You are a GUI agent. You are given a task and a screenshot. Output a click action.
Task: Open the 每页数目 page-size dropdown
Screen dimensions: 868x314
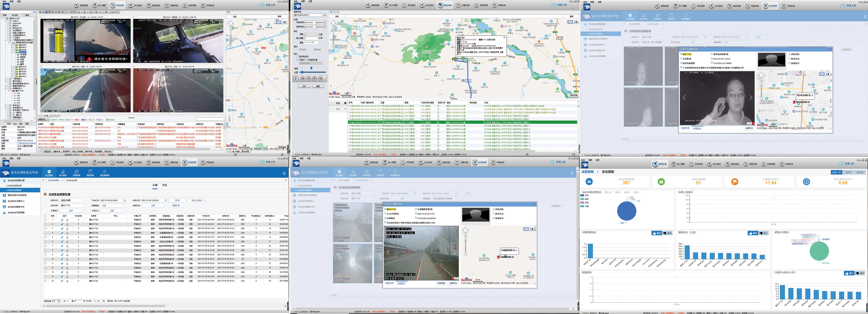pos(56,301)
